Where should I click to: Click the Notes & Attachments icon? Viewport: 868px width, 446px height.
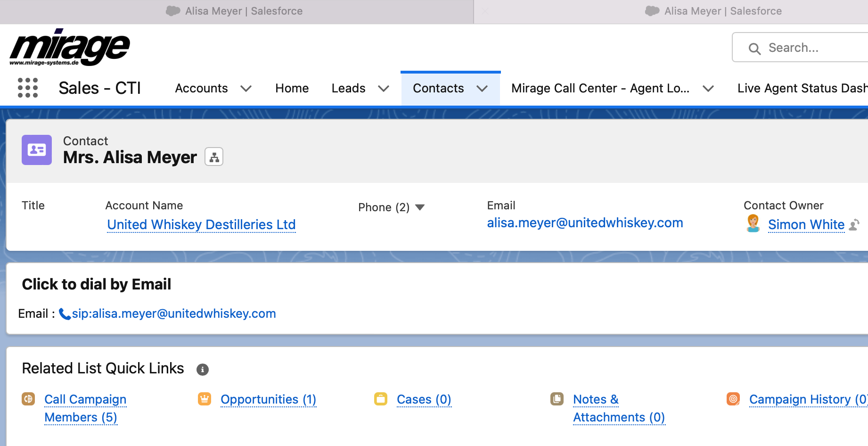click(557, 399)
